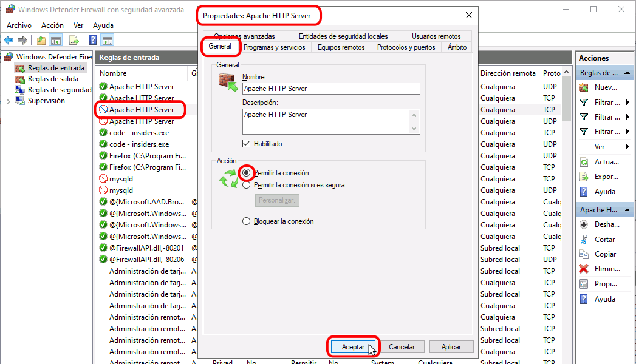636x364 pixels.
Task: Click the Copiar icon in Acciones
Action: [584, 254]
